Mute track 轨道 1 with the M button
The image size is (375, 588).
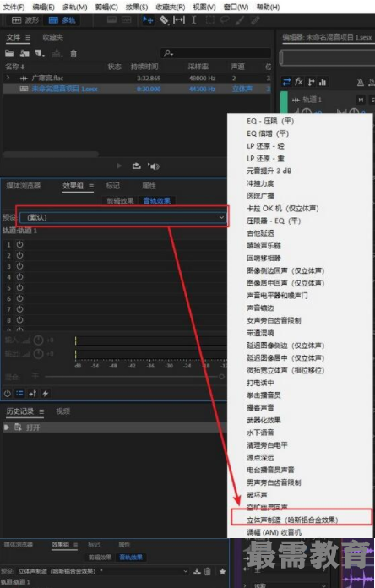coord(361,100)
